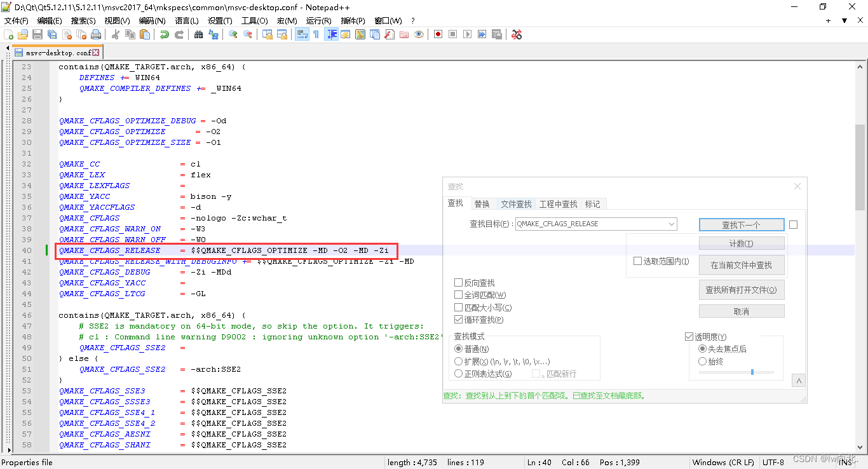Click 查找所有打开文件(O) button

click(x=742, y=290)
